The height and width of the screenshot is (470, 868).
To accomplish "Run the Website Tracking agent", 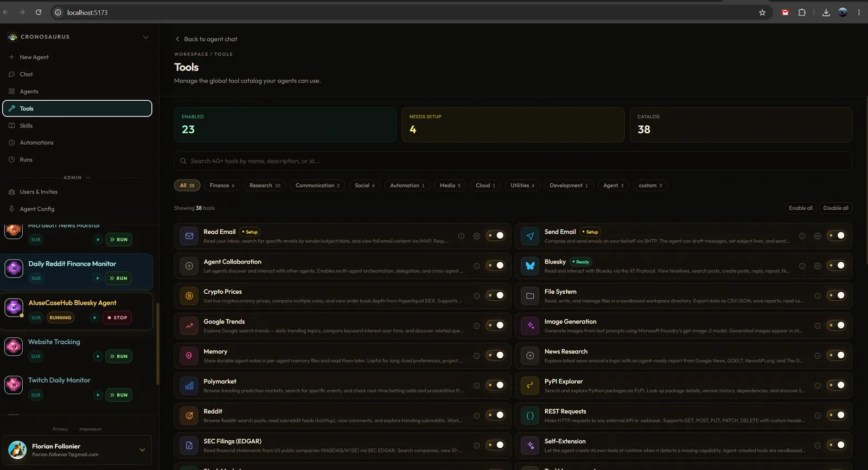I will (119, 357).
